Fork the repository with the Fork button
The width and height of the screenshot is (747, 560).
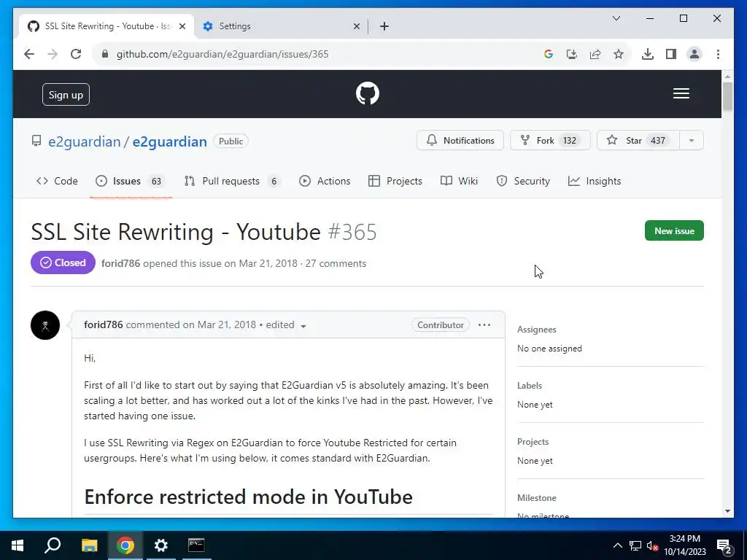tap(550, 141)
